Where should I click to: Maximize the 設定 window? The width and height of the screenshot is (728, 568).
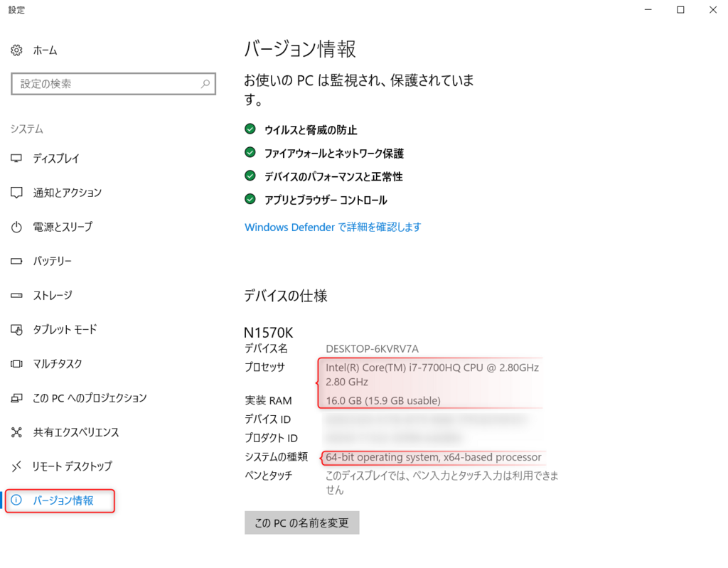click(680, 10)
